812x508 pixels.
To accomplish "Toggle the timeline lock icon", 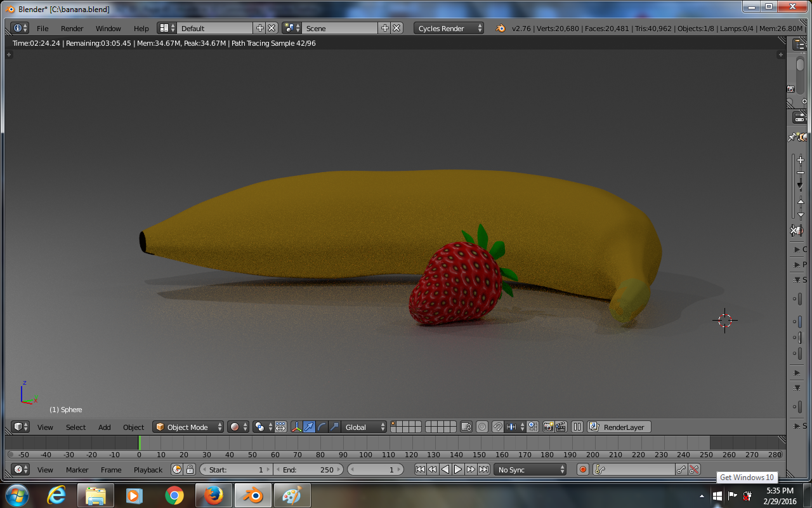I will [190, 470].
